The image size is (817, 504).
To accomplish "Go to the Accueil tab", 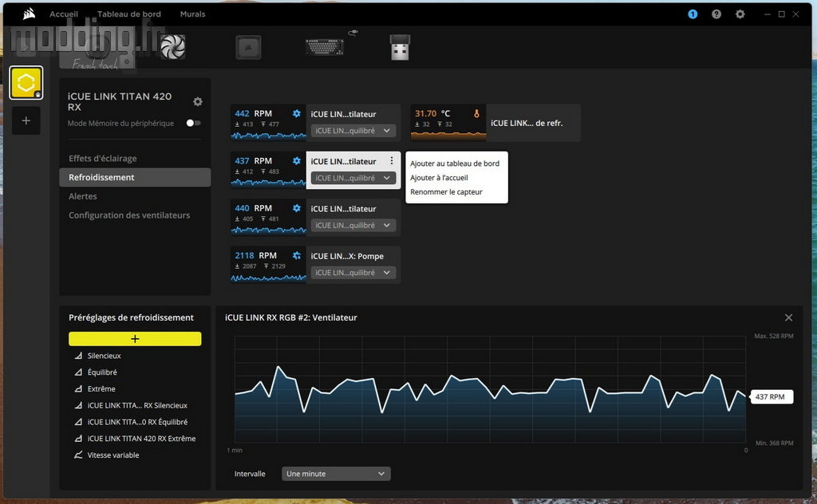I will (64, 14).
